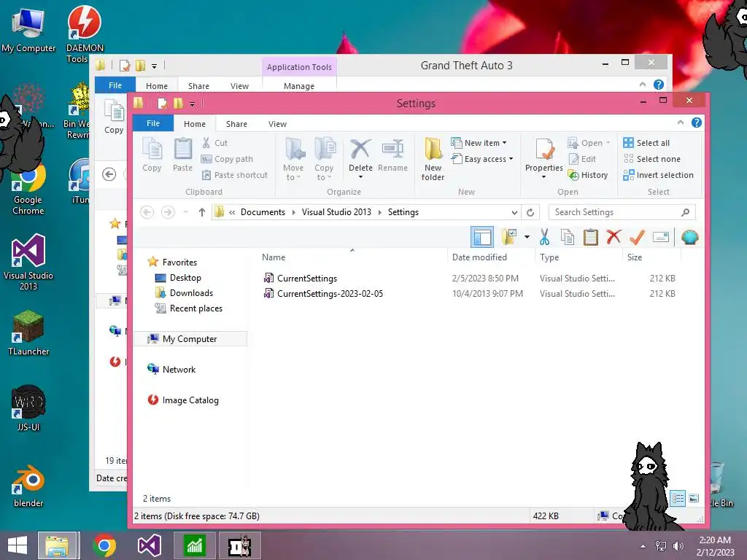
Task: Open Image Catalog in navigation pane
Action: tap(183, 400)
